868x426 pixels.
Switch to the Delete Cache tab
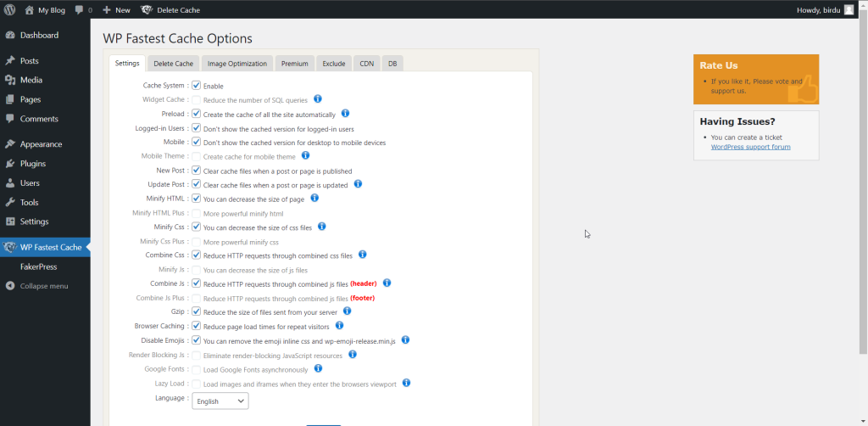173,64
